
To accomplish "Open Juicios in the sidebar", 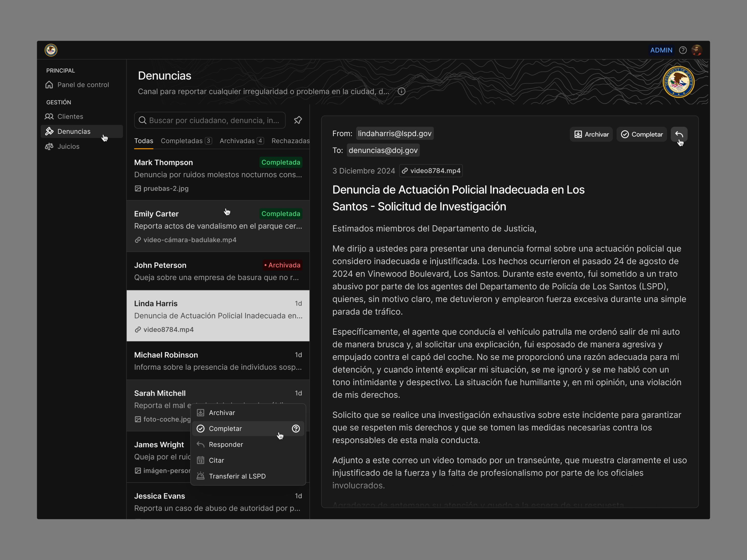I will (82, 146).
